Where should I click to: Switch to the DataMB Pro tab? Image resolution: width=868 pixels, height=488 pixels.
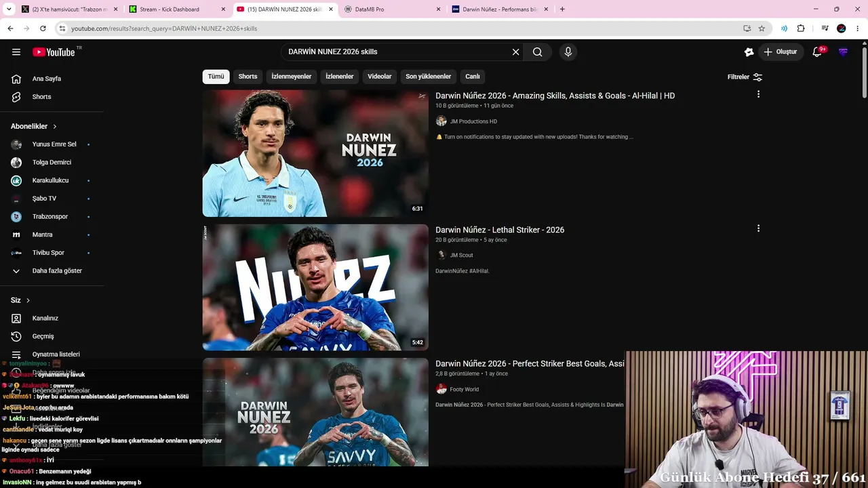393,9
